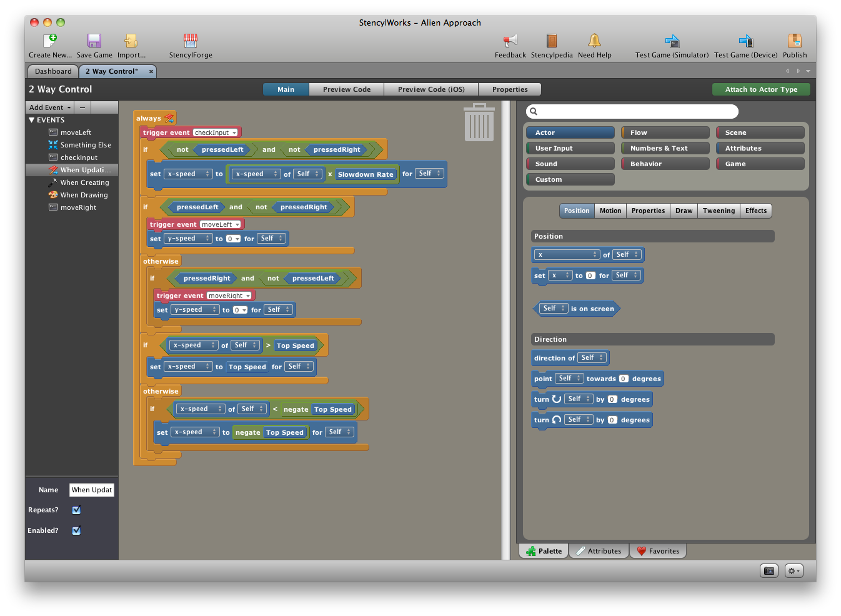841x616 pixels.
Task: Switch to Preview Code (iOS) tab
Action: click(x=431, y=89)
